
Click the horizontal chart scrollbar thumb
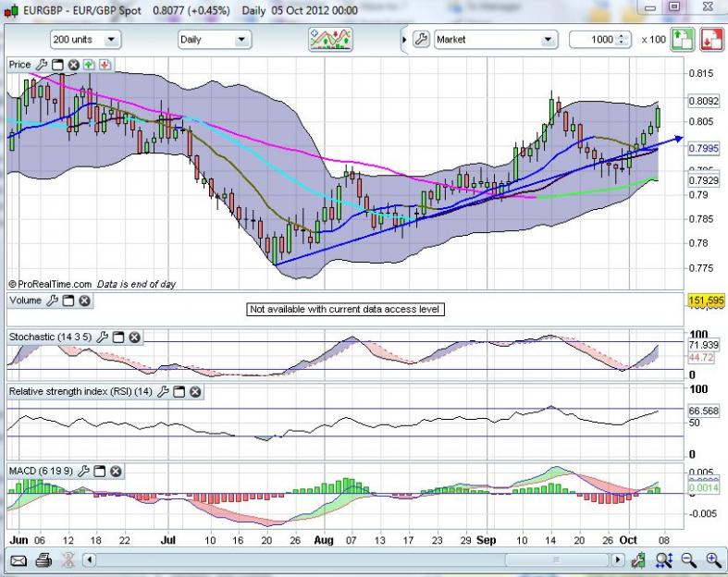[x=555, y=560]
